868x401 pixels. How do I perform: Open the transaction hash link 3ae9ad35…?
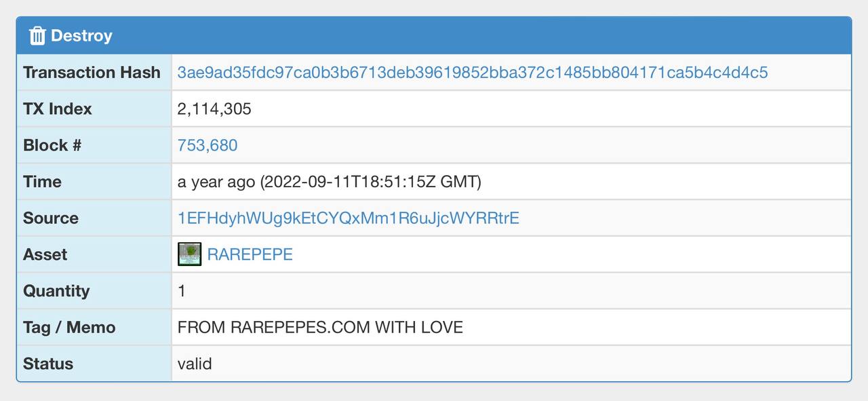coord(473,73)
